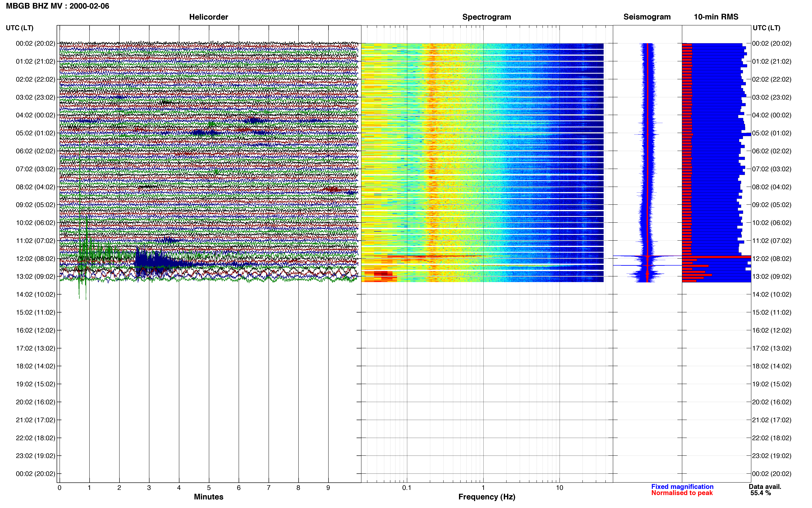Click the '0.1' tick on the frequency axis
Image resolution: width=812 pixels, height=508 pixels.
(x=407, y=488)
